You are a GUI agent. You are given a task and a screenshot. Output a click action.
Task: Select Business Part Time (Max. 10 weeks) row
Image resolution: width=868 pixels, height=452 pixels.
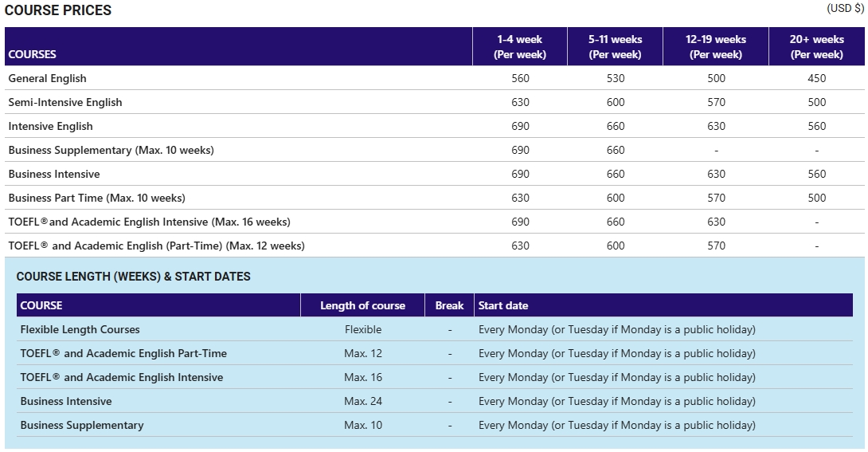[96, 198]
